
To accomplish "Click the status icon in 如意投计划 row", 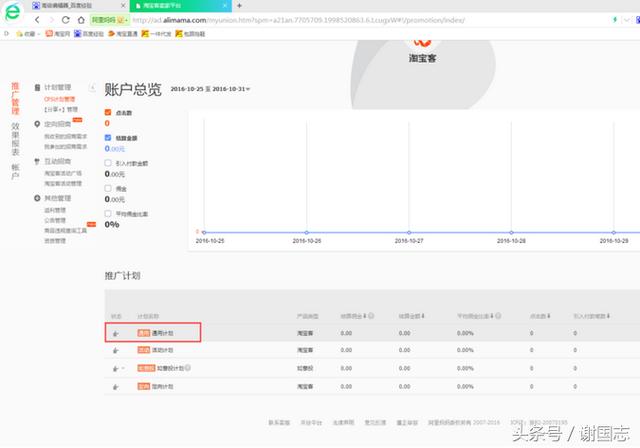I will pyautogui.click(x=116, y=368).
